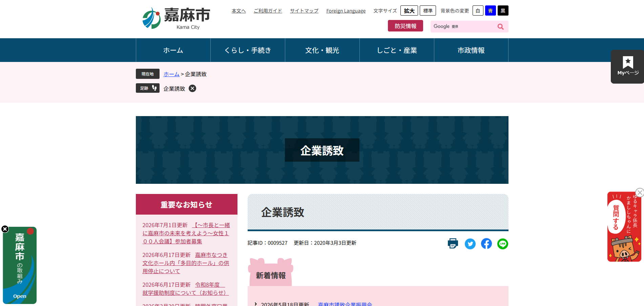The image size is (644, 306).
Task: Set background color to white
Action: pyautogui.click(x=478, y=10)
